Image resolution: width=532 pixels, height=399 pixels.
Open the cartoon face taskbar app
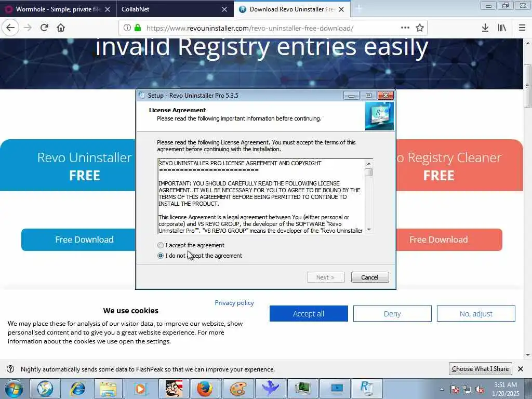(x=174, y=389)
